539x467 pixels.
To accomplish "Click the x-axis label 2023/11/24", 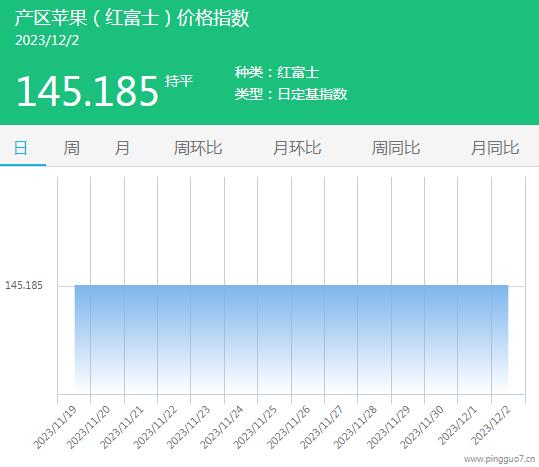I will tap(222, 427).
